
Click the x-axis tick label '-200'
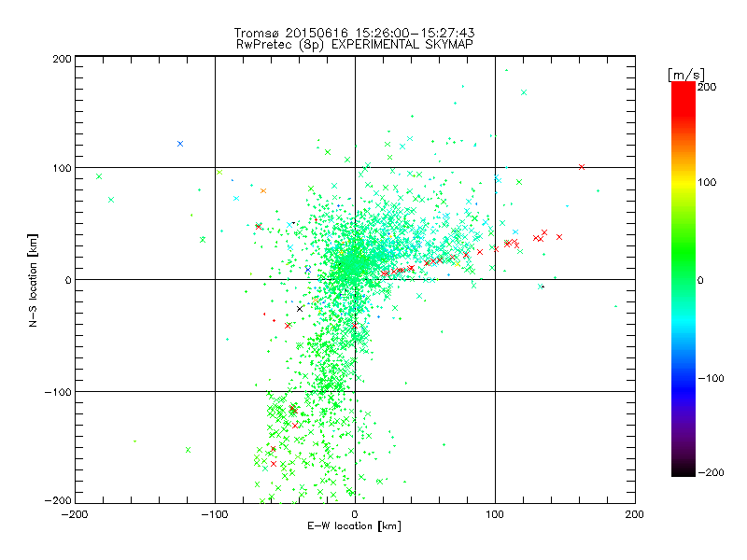coord(75,514)
